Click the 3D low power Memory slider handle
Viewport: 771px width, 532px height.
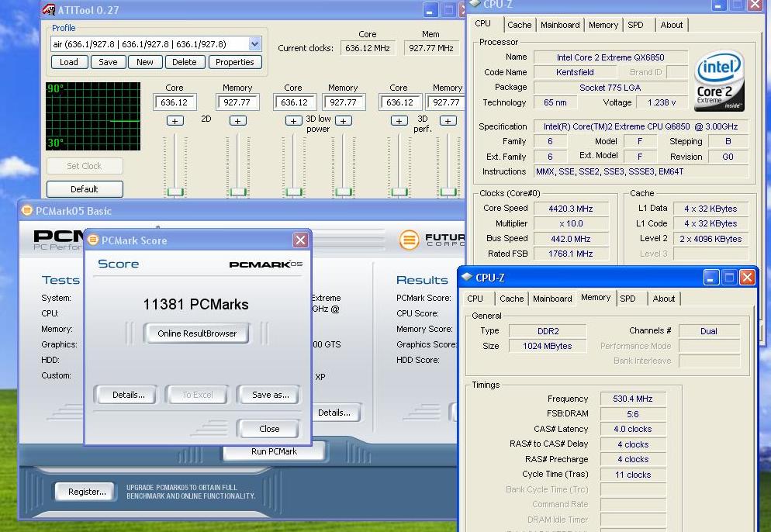coord(344,192)
